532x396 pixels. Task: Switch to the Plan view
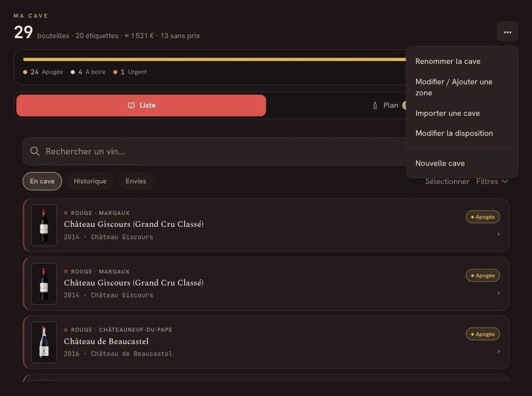tap(390, 105)
